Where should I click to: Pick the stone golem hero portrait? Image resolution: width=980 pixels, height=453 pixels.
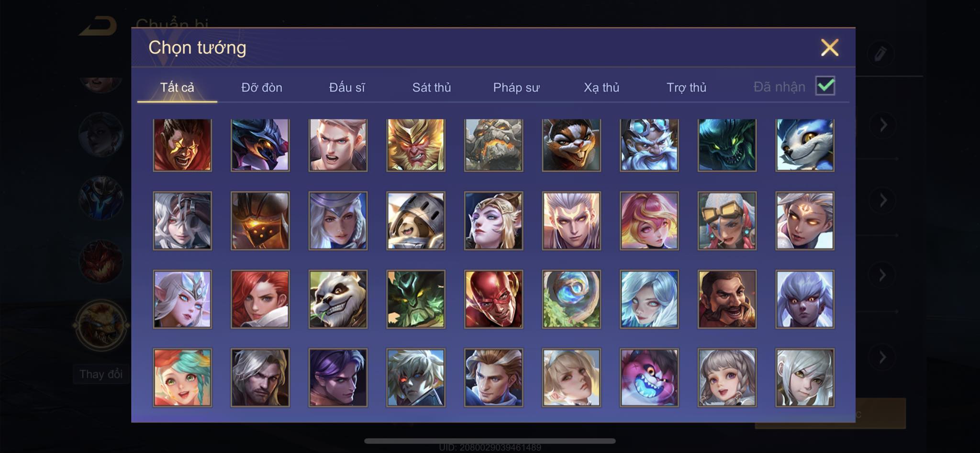tap(493, 145)
